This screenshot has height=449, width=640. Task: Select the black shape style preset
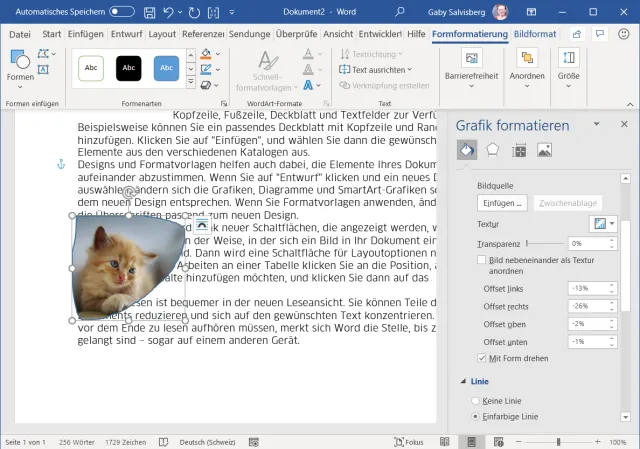128,67
